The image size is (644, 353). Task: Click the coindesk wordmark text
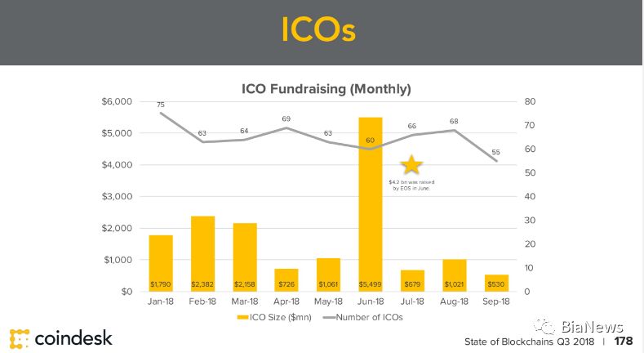click(x=74, y=337)
